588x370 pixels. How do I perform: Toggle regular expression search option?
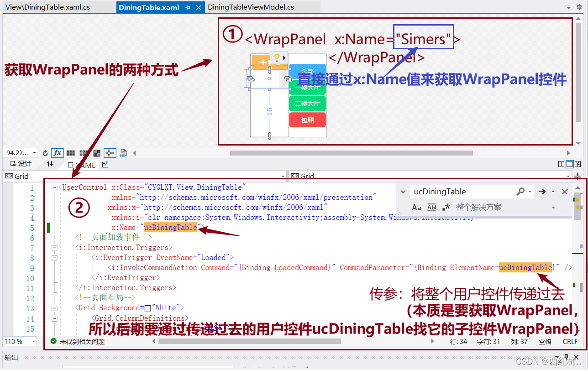446,207
